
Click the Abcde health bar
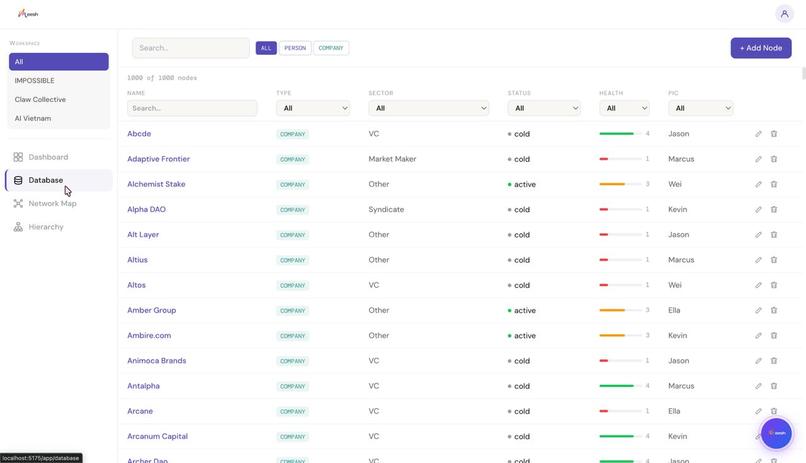pos(620,134)
